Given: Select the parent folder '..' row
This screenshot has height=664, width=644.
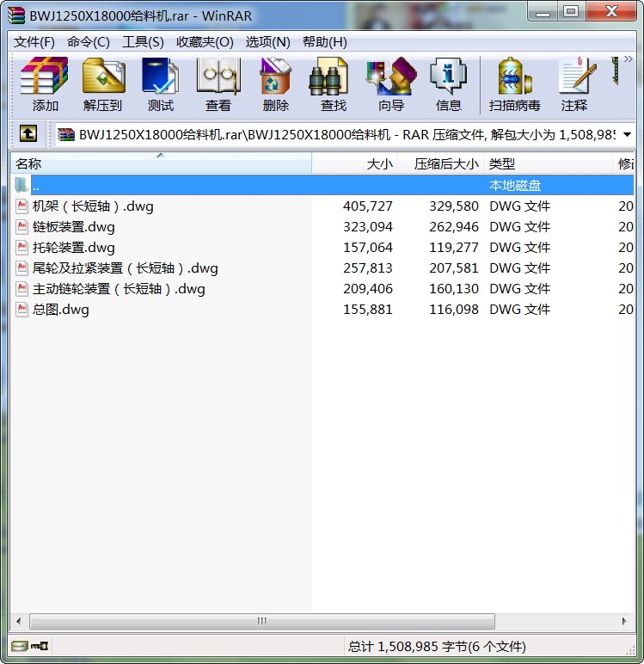Looking at the screenshot, I should point(322,186).
